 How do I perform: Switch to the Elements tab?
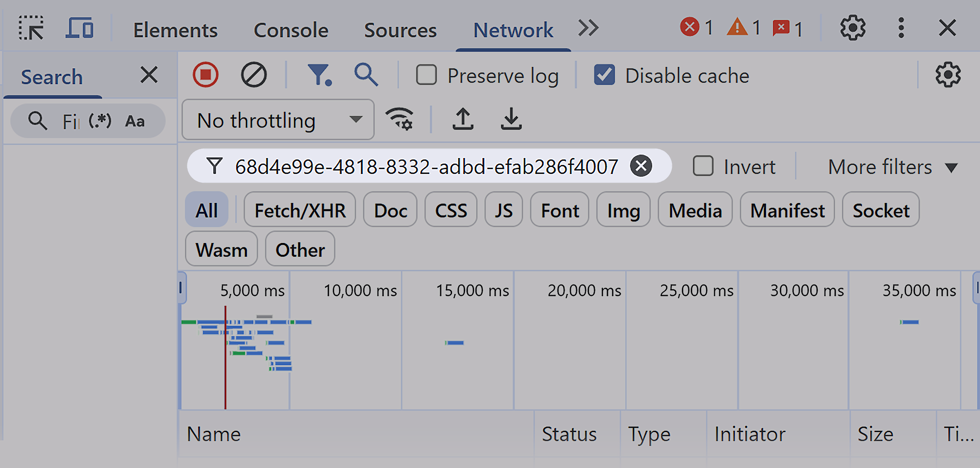pyautogui.click(x=175, y=30)
